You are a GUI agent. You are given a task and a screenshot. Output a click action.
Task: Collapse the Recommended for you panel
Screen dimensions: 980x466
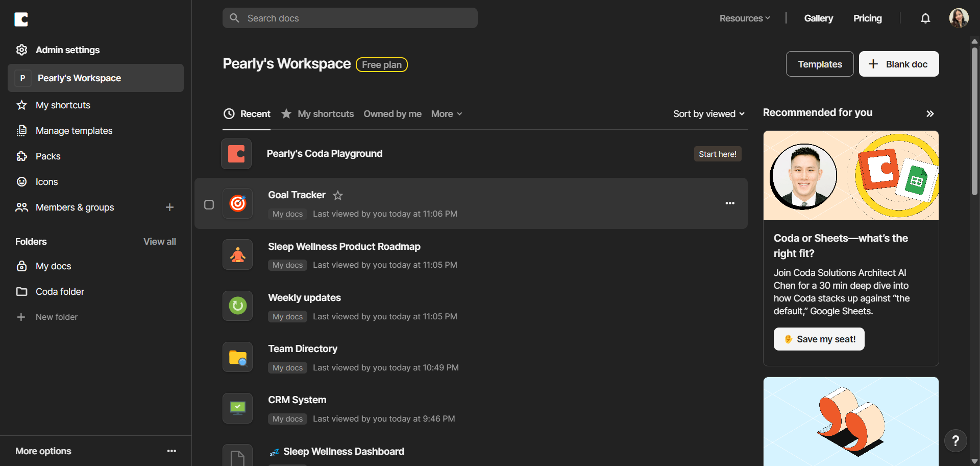930,113
